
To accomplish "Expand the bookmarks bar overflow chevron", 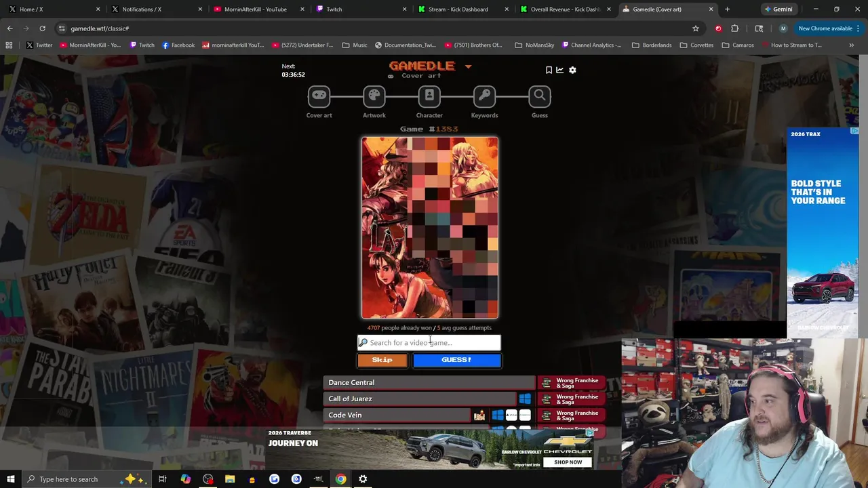I will click(x=851, y=45).
